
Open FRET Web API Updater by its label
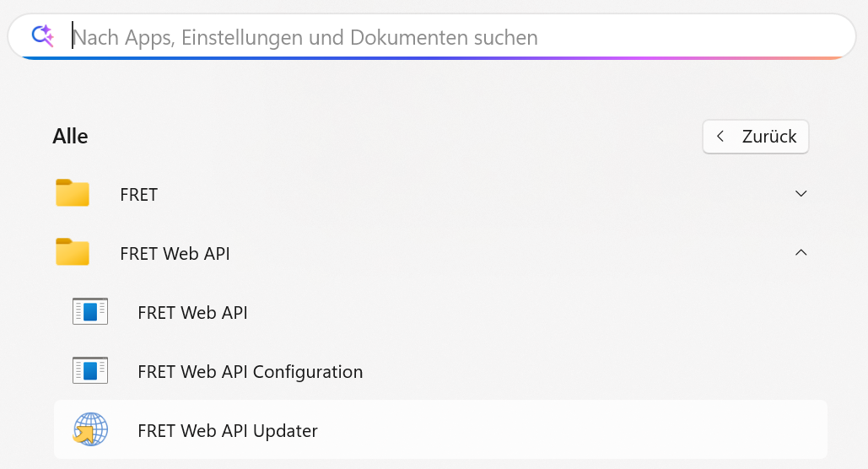click(x=228, y=431)
